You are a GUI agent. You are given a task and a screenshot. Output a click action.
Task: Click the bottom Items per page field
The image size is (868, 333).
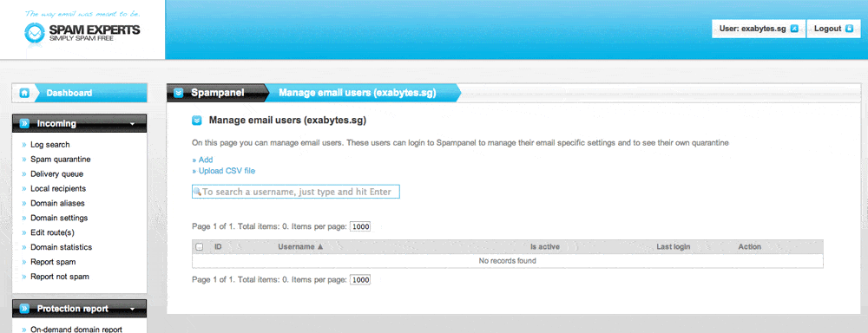coord(360,280)
